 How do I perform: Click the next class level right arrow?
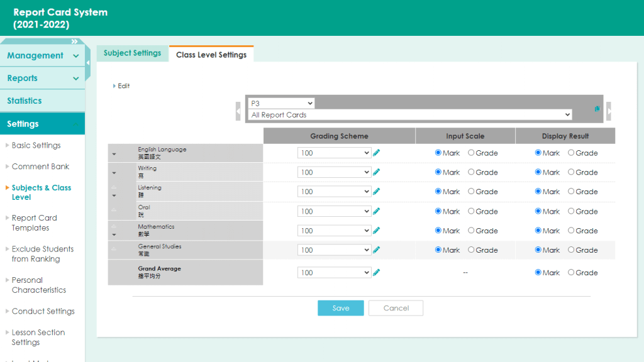coord(608,111)
